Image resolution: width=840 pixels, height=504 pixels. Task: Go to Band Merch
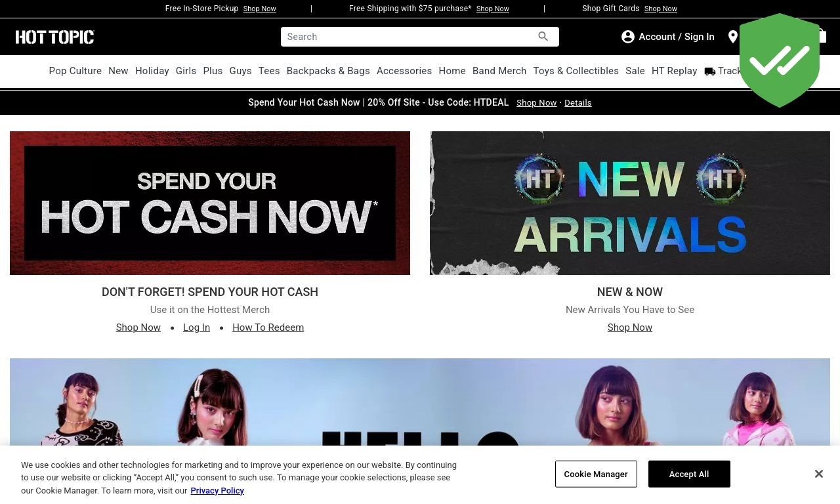coord(499,72)
